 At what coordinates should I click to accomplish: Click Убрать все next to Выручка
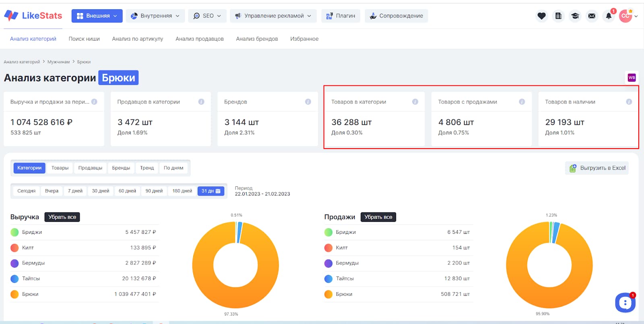(x=62, y=217)
